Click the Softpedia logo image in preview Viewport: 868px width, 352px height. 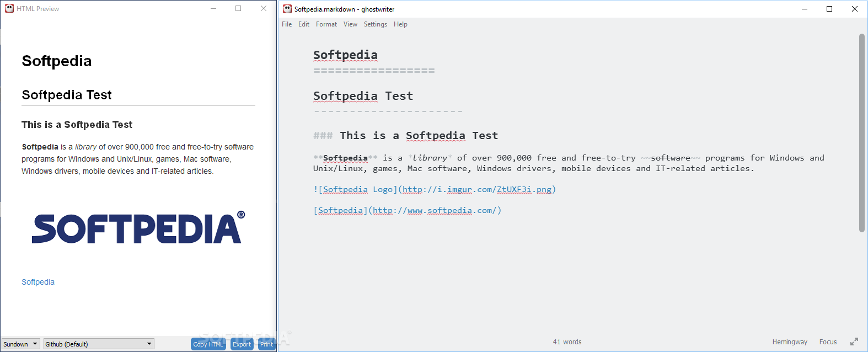coord(138,227)
